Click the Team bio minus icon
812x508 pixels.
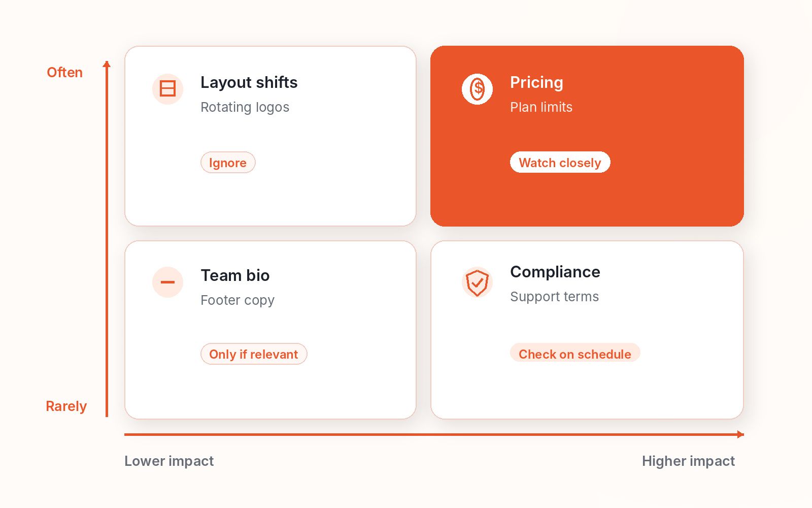(167, 282)
